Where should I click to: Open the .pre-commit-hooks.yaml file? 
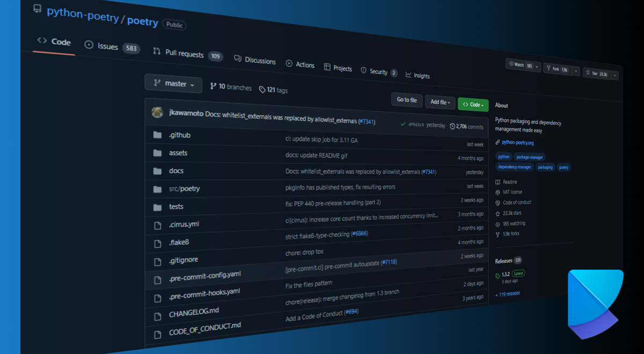(x=204, y=294)
